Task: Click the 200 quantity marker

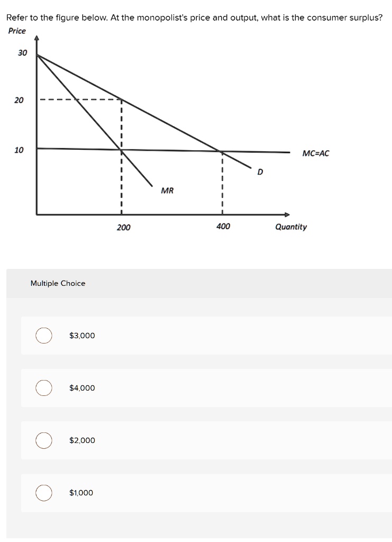Action: pos(122,227)
